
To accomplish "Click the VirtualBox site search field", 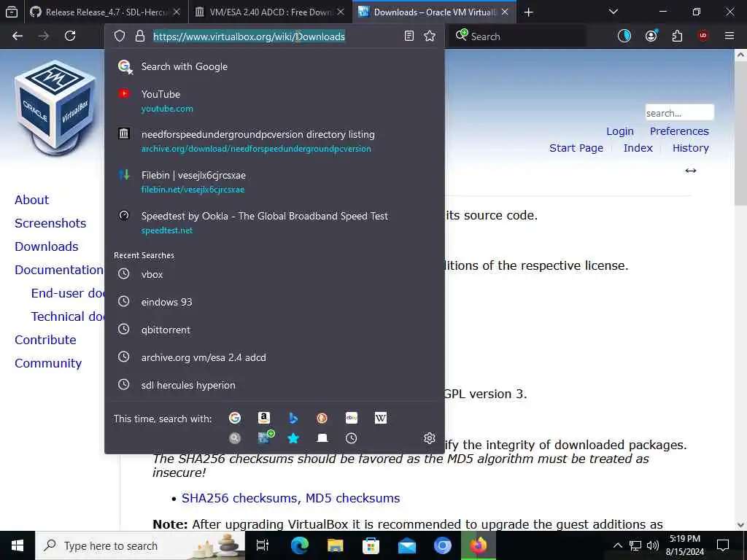I will click(679, 113).
